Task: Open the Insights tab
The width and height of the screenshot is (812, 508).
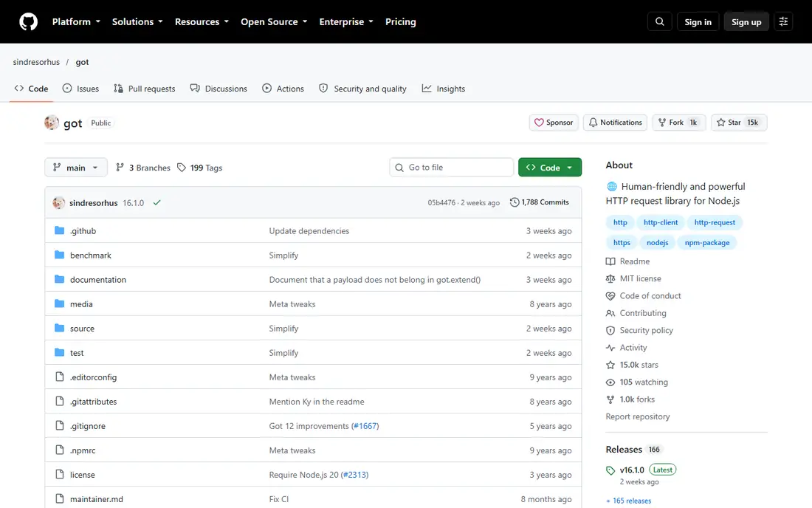Action: pyautogui.click(x=444, y=89)
